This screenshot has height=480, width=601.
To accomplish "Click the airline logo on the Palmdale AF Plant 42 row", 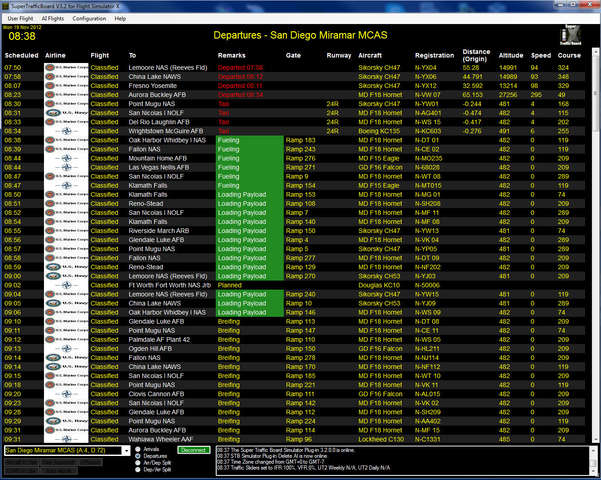I will [66, 340].
